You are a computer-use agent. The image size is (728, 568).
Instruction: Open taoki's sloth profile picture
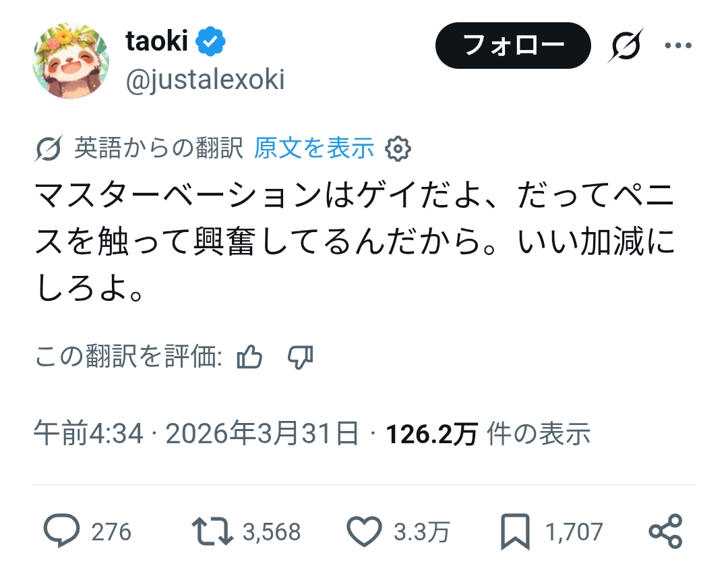pyautogui.click(x=70, y=61)
